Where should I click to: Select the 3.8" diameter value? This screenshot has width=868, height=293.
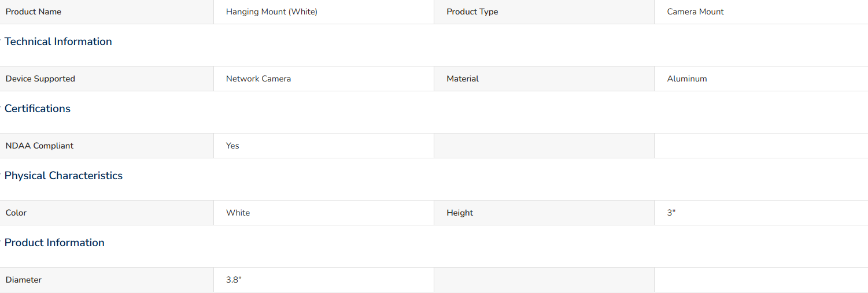(234, 280)
